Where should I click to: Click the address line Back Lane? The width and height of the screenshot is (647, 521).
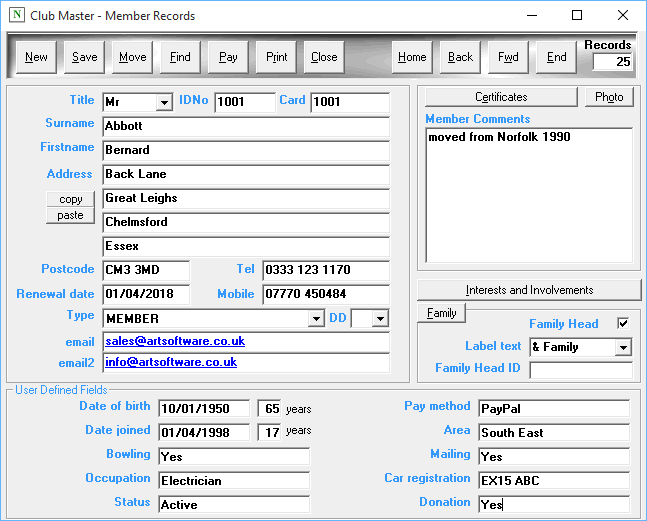tap(246, 174)
